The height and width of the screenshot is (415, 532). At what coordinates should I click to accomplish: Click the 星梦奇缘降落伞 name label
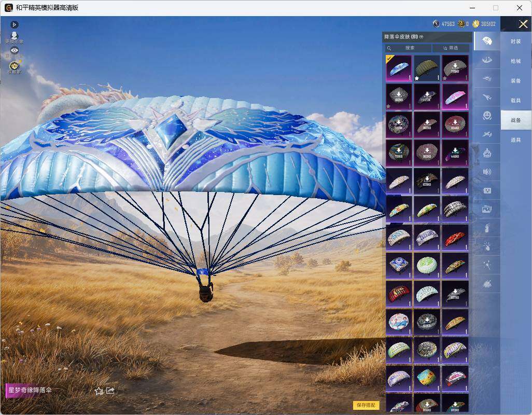click(30, 390)
